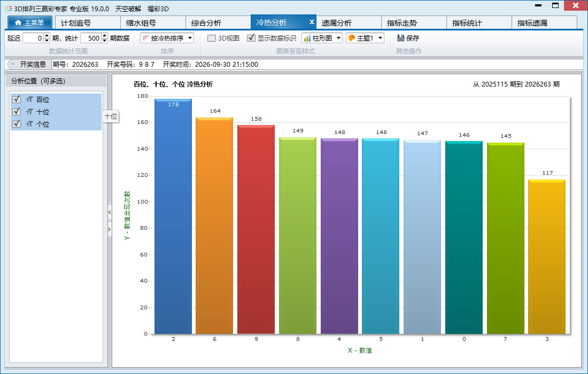588x374 pixels.
Task: Click the position icon next to 百位
Action: 29,99
